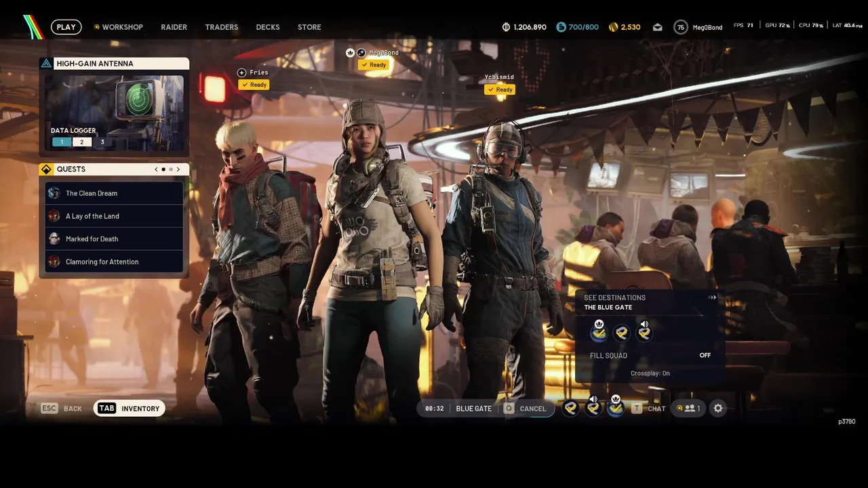The image size is (868, 488).
Task: Open INVENTORY with the TAB button
Action: click(x=129, y=408)
